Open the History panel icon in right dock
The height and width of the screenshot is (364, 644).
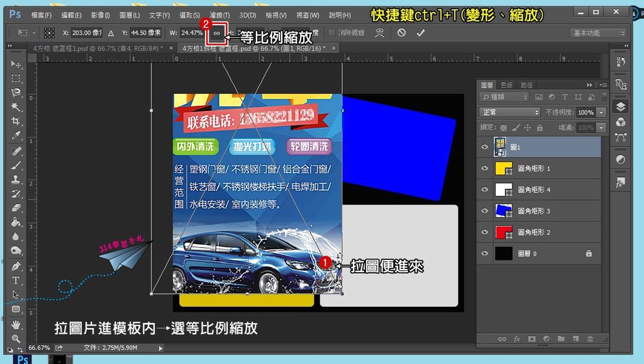(621, 62)
